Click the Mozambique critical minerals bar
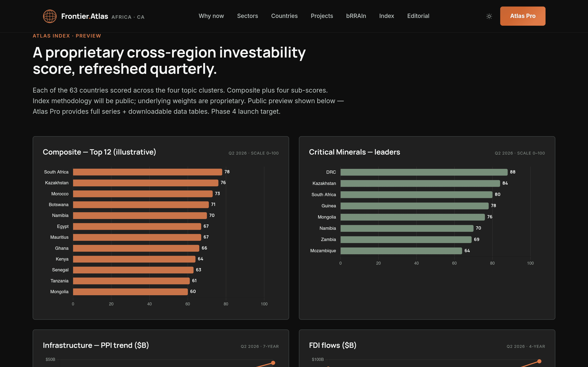 [x=401, y=251]
